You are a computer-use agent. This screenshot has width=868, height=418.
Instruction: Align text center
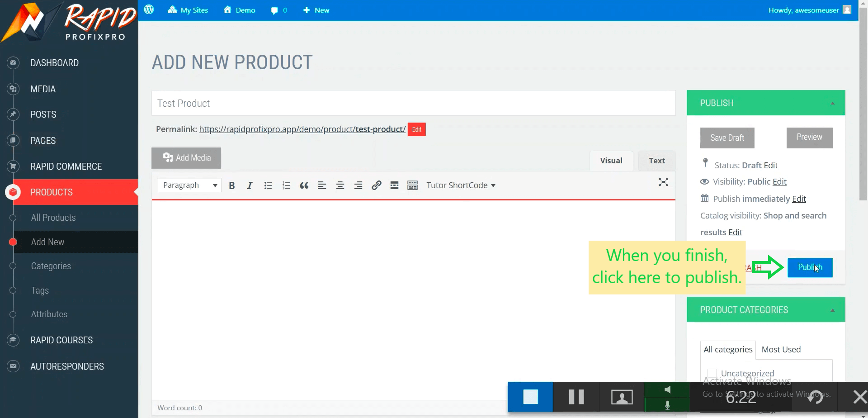(x=340, y=185)
